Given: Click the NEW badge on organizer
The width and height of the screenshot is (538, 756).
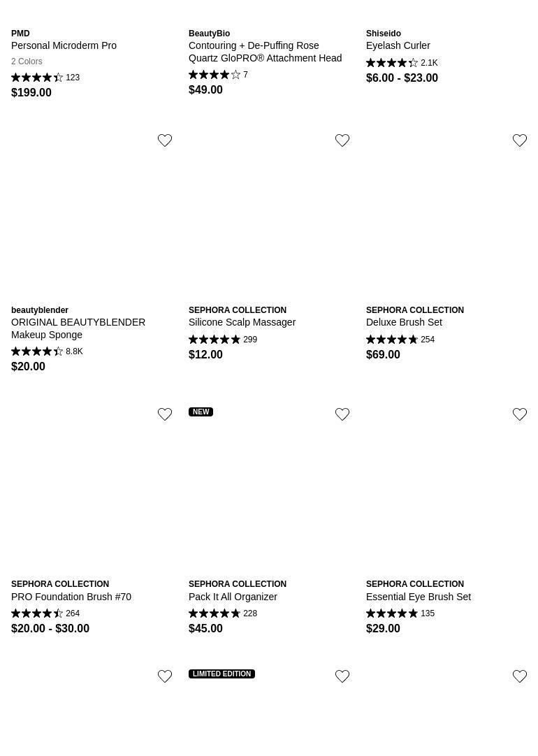Looking at the screenshot, I should [201, 412].
